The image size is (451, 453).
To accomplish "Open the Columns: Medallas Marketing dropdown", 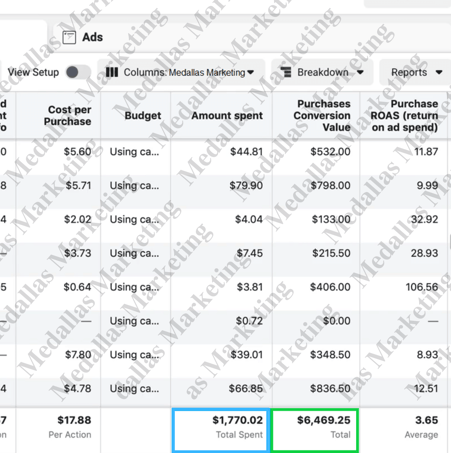I will coord(180,72).
